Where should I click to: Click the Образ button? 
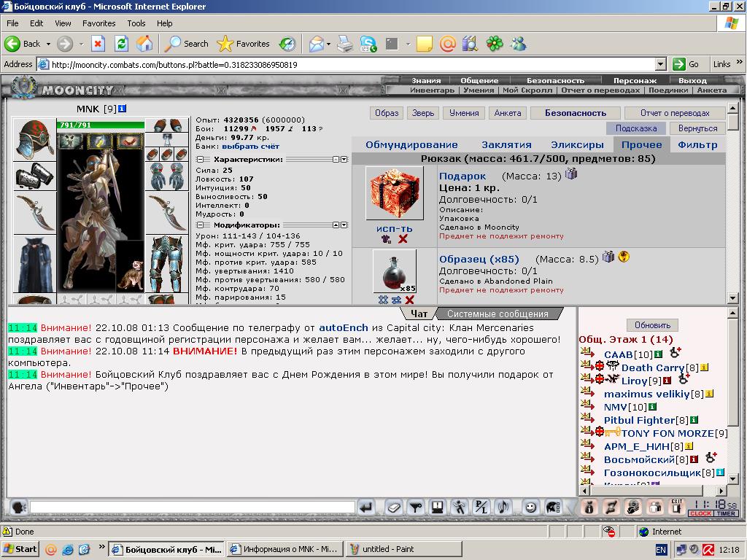click(x=387, y=113)
